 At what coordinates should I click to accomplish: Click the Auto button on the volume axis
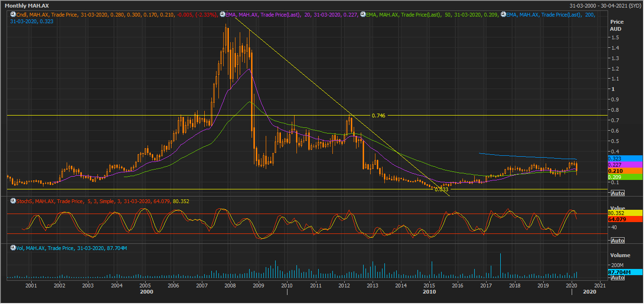618,277
